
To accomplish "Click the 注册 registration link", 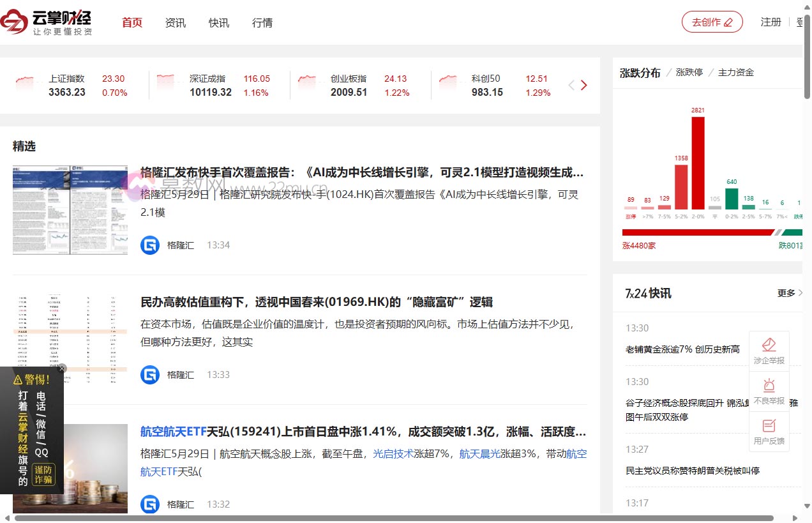I will [x=771, y=21].
